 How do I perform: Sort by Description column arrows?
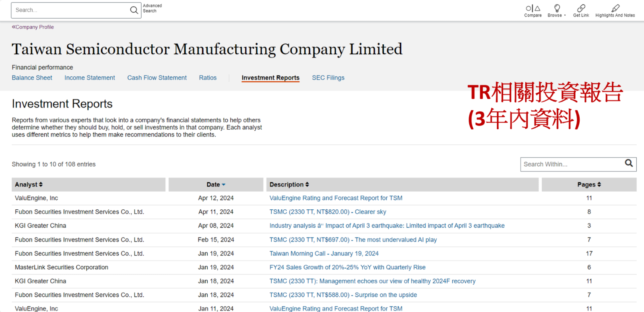pyautogui.click(x=307, y=184)
